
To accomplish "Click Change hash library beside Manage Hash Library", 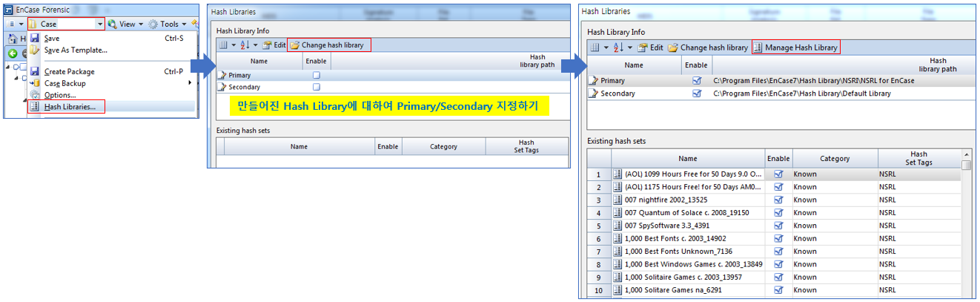I will (708, 47).
